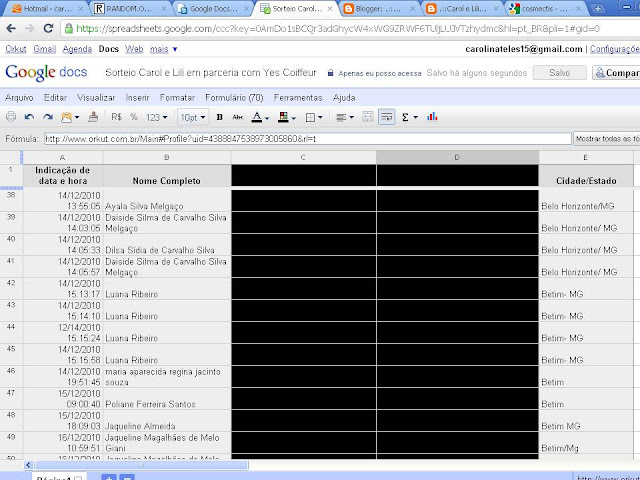
Task: Open the Ferramentas menu
Action: pyautogui.click(x=298, y=98)
